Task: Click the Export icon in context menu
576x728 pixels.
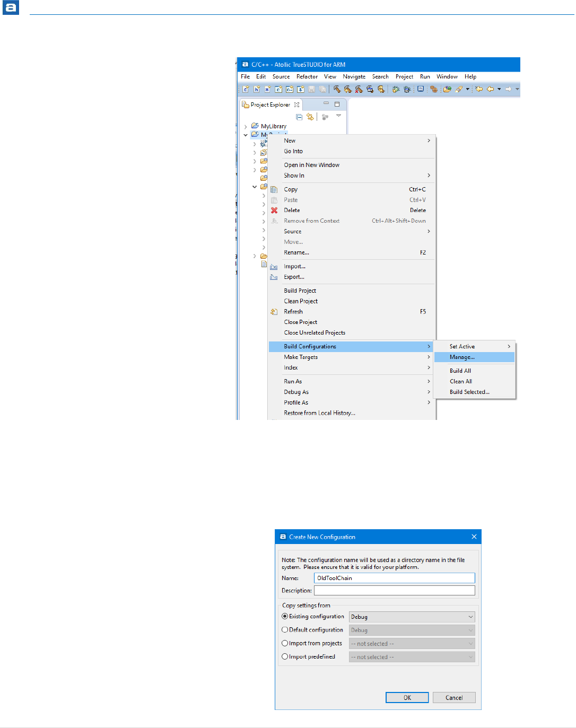Action: click(274, 277)
